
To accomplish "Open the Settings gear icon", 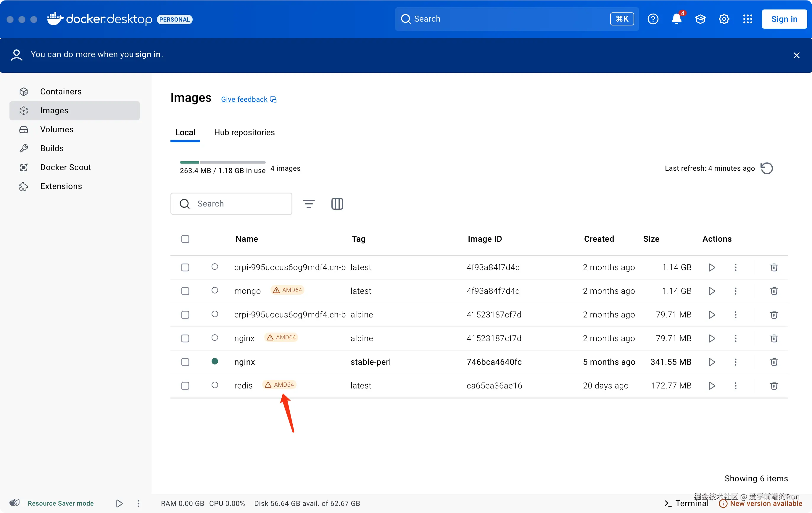I will pos(724,19).
